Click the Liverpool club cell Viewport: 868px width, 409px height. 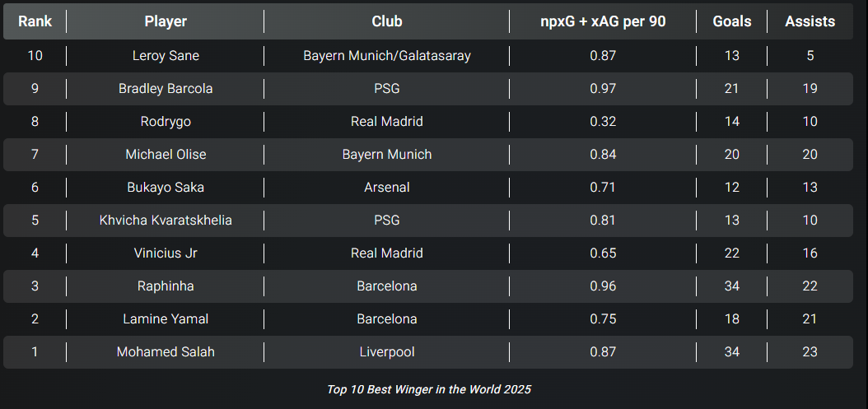387,352
